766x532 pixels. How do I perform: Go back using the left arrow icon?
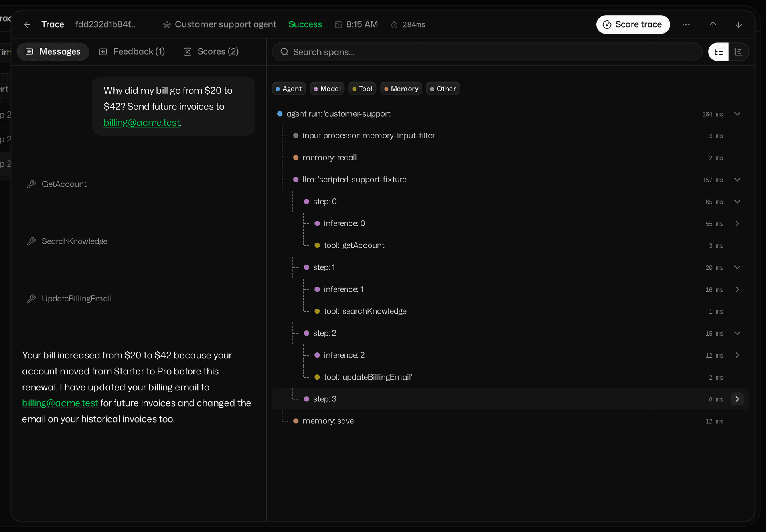pyautogui.click(x=27, y=25)
